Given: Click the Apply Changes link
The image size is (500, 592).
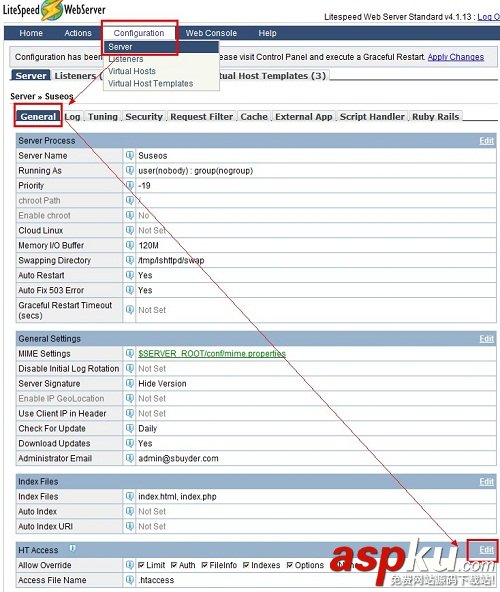Looking at the screenshot, I should (456, 57).
